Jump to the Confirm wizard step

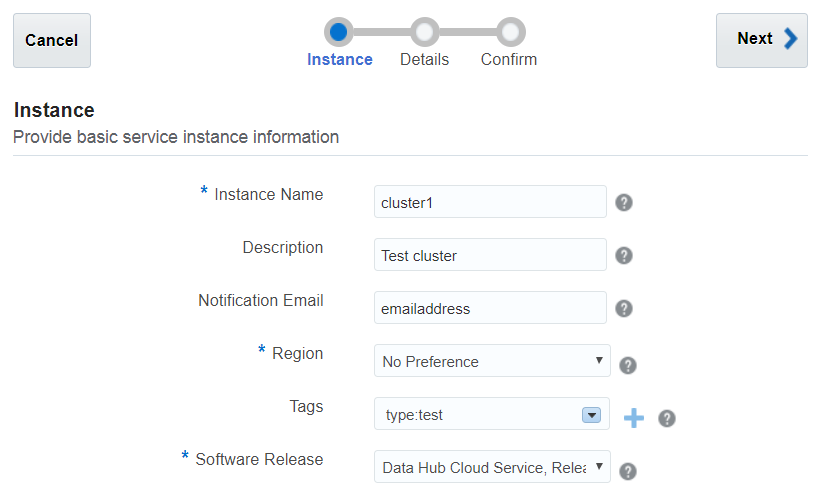pos(509,59)
